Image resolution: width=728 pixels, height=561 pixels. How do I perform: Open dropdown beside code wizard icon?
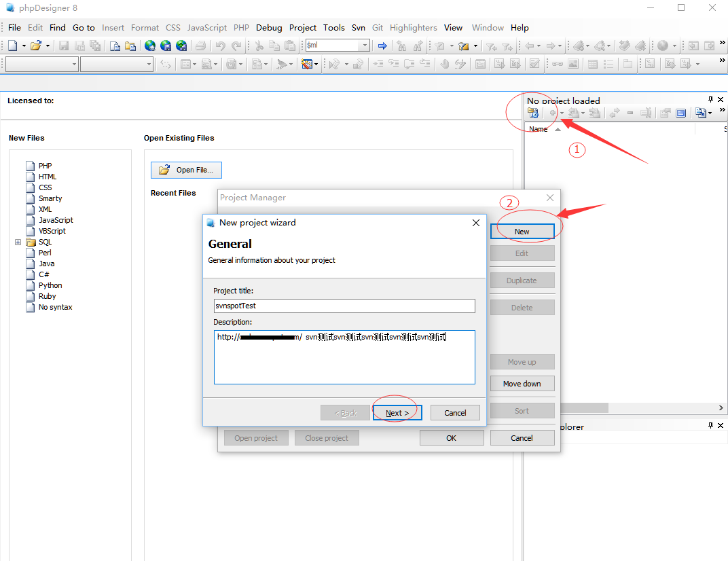coord(316,64)
